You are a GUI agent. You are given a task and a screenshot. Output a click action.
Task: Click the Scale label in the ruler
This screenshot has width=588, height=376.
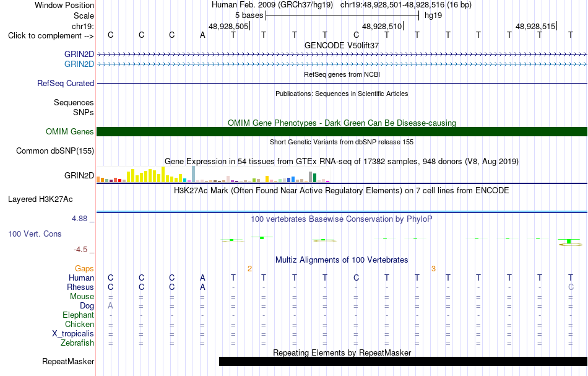click(x=84, y=15)
